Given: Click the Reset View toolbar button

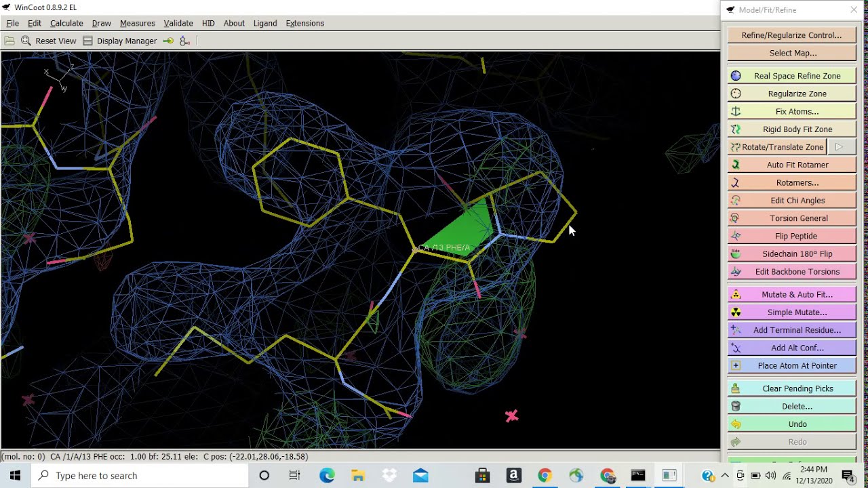Looking at the screenshot, I should [x=48, y=41].
